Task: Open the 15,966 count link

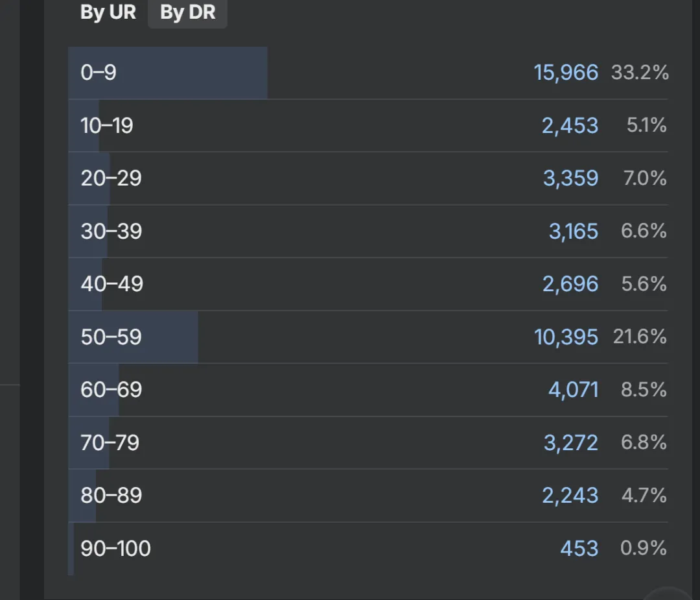Action: (566, 72)
